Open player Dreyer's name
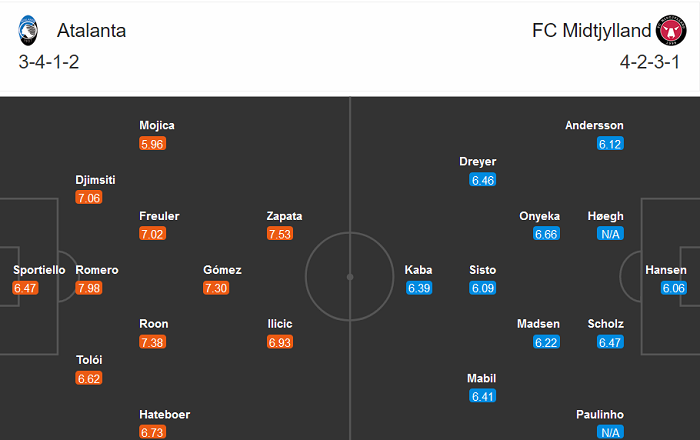Screen dimensions: 700x440 [478, 162]
